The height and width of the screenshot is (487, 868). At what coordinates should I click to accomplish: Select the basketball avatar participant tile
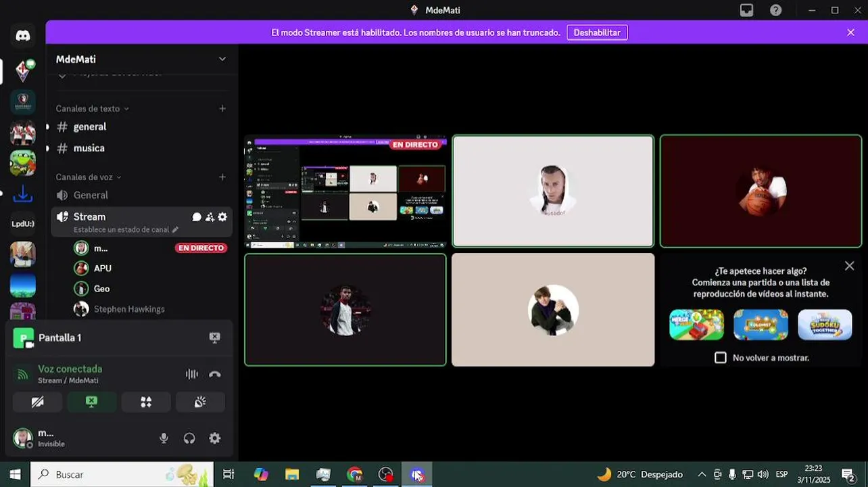coord(761,191)
